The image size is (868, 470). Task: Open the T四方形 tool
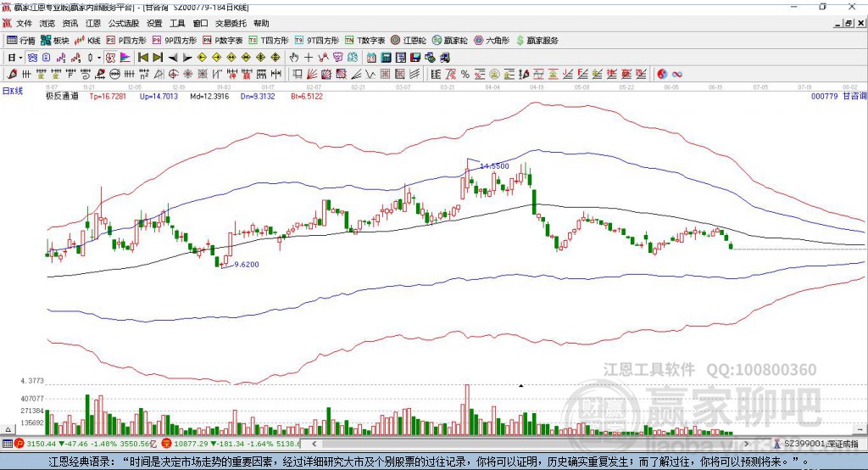click(269, 41)
